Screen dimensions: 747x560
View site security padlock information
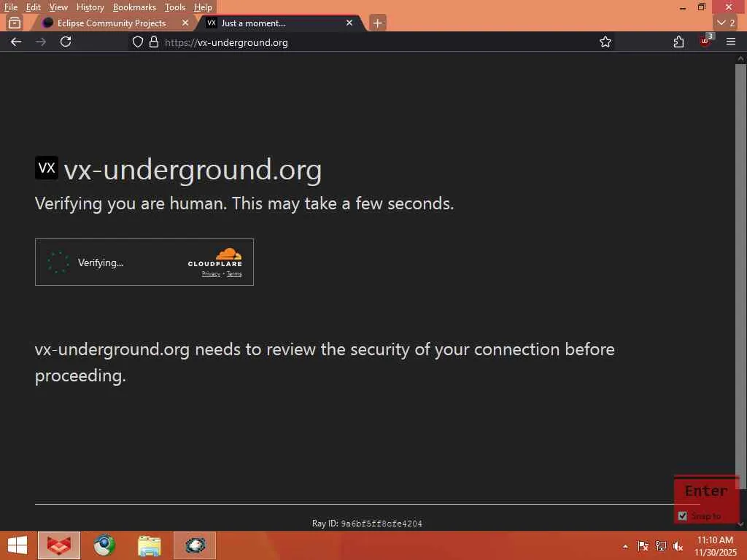click(x=154, y=42)
